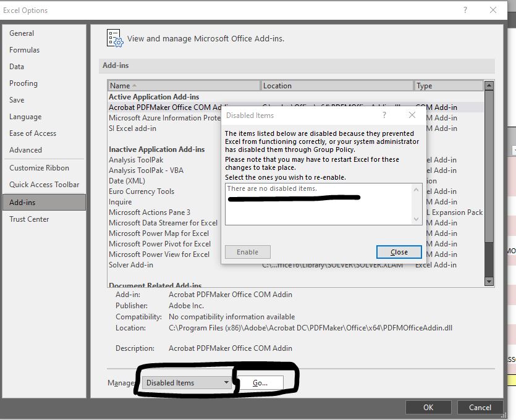The height and width of the screenshot is (420, 516).
Task: Click the Go... button next to Manage
Action: click(260, 383)
